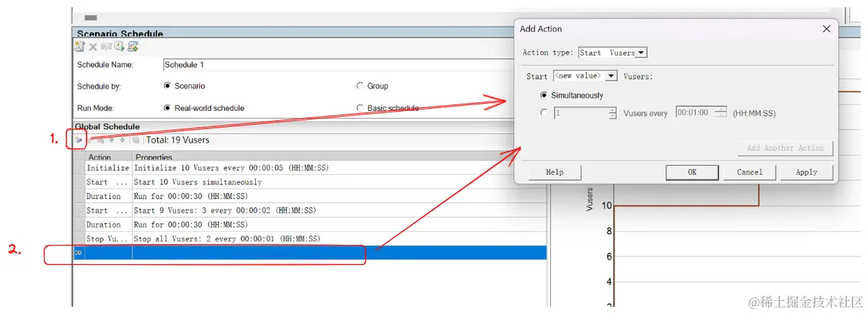Click the Properties column header

point(339,157)
